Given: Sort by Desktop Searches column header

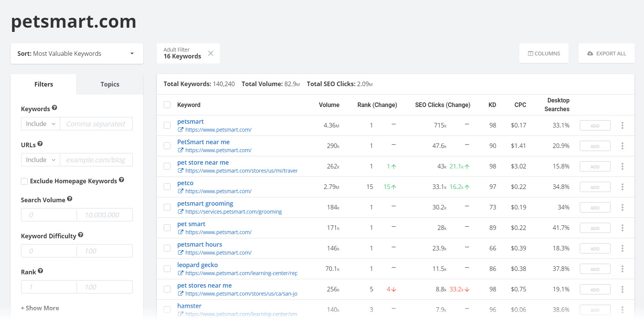Looking at the screenshot, I should click(557, 105).
